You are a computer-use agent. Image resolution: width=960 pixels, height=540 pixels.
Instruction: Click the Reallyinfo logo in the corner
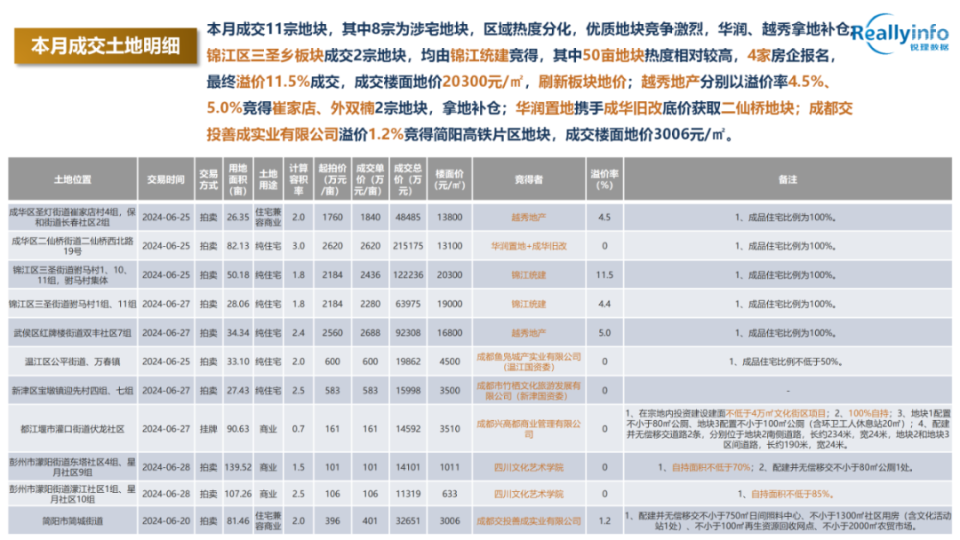pos(900,34)
